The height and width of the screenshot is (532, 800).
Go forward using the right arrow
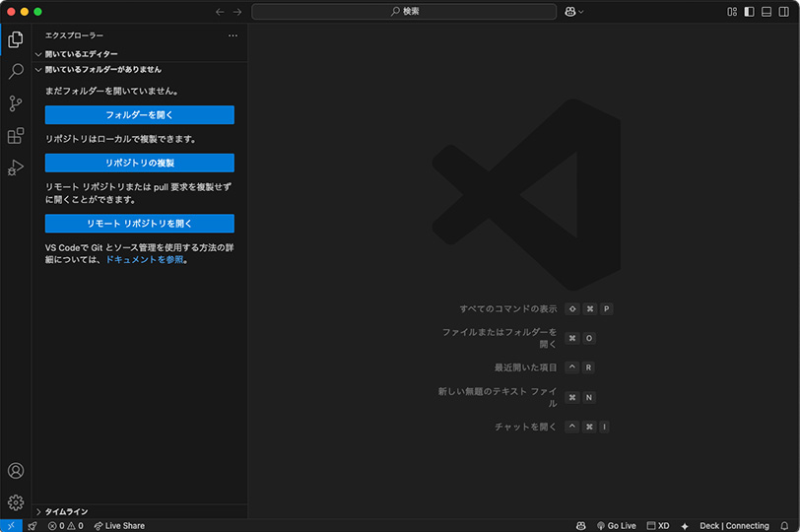237,12
